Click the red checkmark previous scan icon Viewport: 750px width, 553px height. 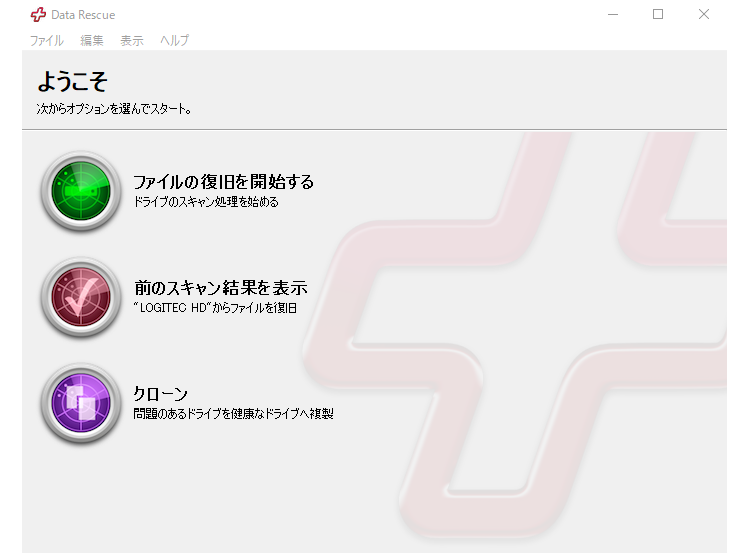pos(81,297)
